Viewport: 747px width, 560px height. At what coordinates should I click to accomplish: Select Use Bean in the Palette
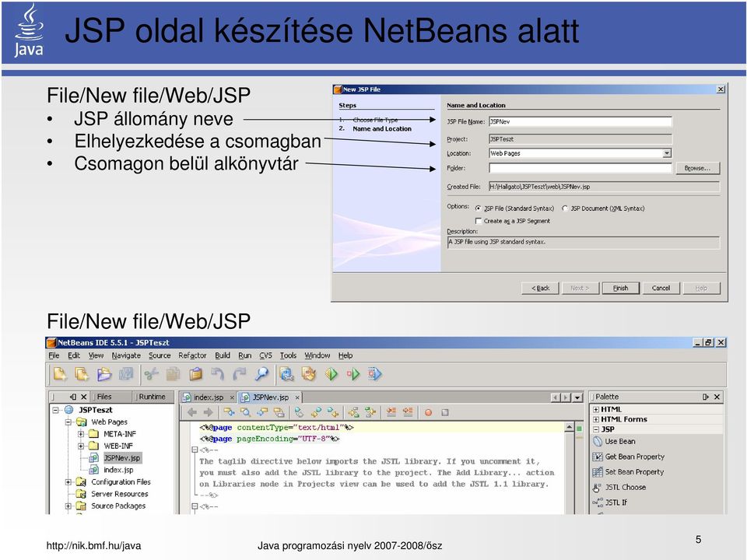click(615, 442)
